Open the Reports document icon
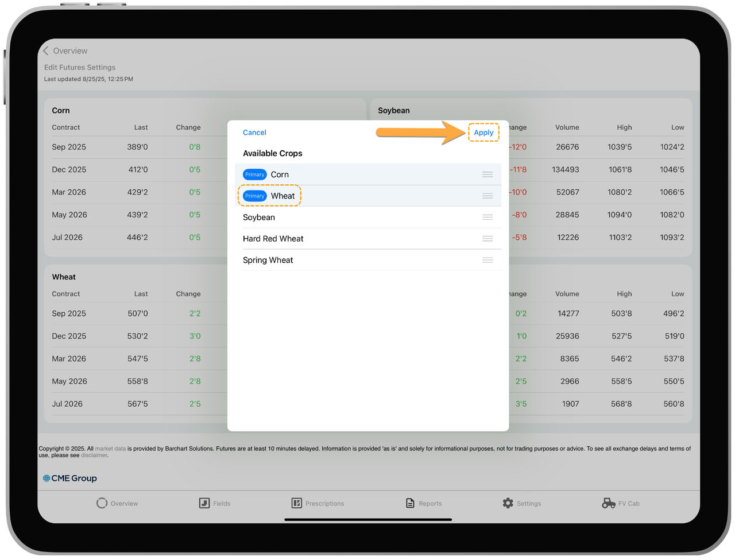The width and height of the screenshot is (735, 560). click(410, 503)
